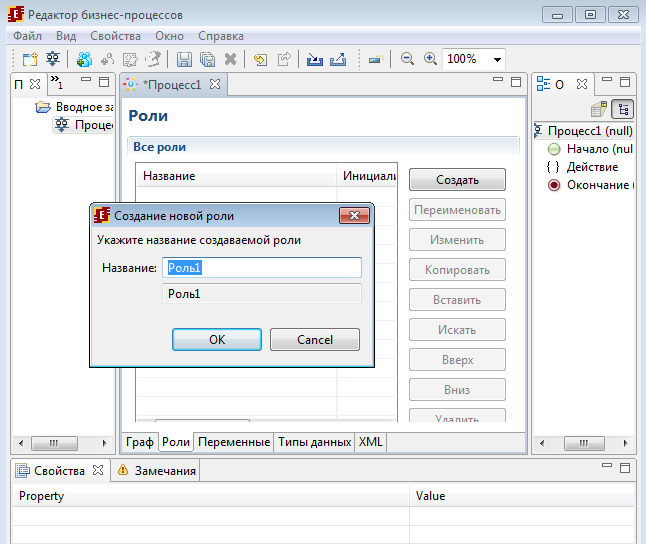
Task: Select the *Процесс1 editor tab
Action: 171,84
